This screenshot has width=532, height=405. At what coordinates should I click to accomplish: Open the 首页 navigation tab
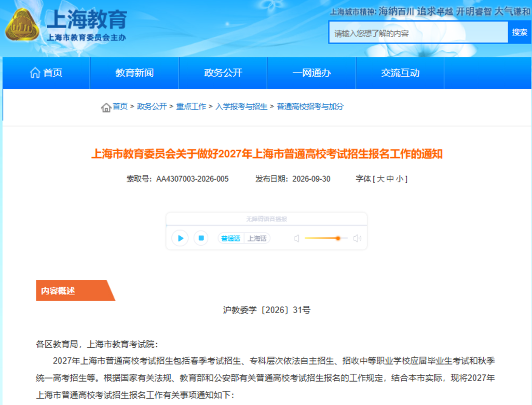[46, 73]
